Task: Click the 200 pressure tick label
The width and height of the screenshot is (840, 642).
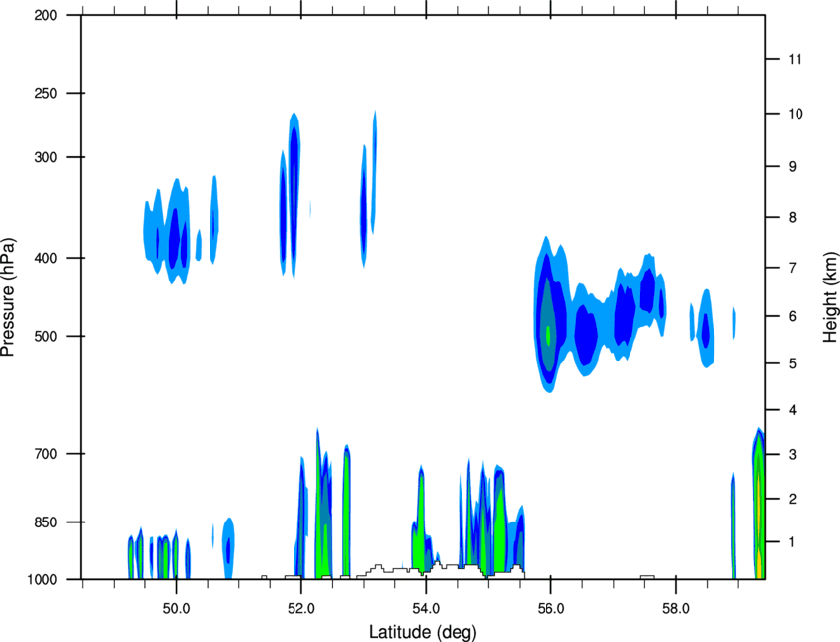Action: pyautogui.click(x=46, y=15)
